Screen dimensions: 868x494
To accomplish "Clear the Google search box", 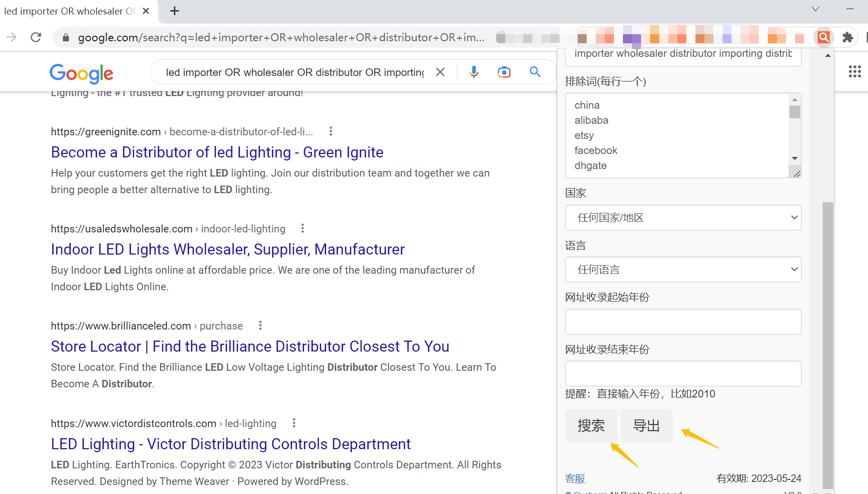I will tap(440, 72).
